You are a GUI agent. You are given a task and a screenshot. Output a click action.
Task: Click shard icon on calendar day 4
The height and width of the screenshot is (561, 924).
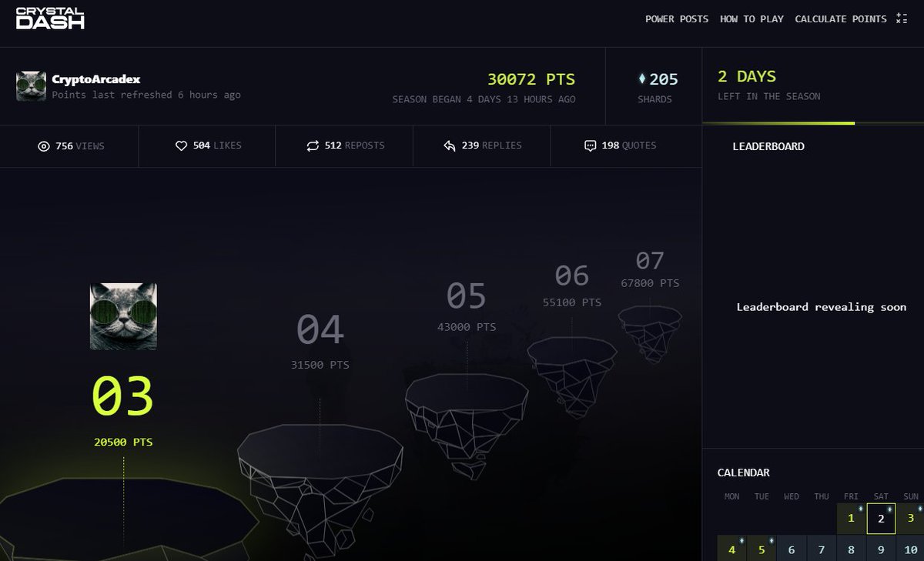click(741, 541)
